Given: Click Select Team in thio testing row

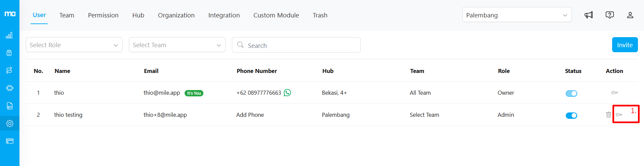Looking at the screenshot, I should 424,115.
